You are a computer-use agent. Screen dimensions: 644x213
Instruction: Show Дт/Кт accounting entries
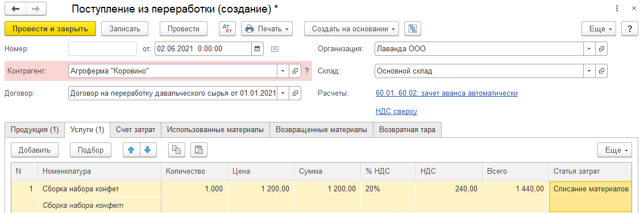(x=227, y=29)
